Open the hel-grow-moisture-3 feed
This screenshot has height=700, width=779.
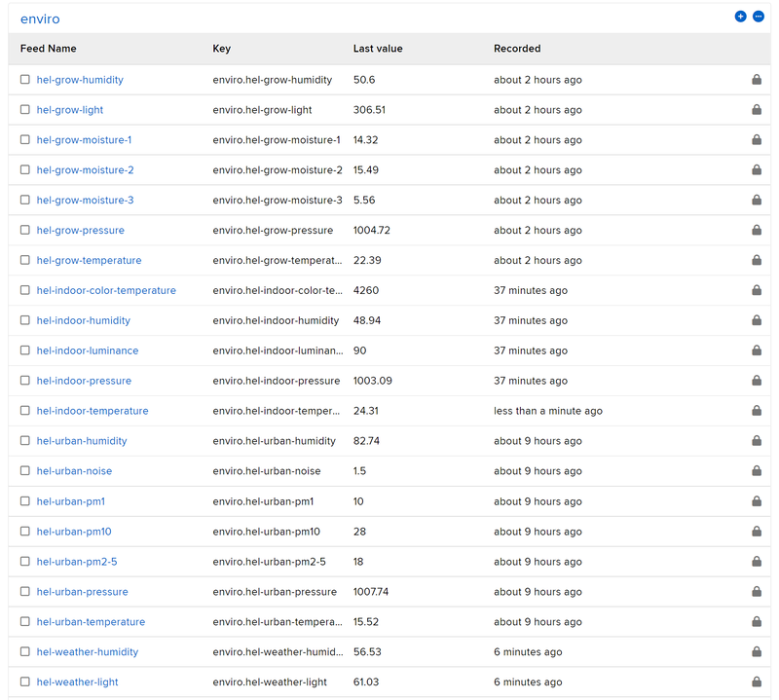click(x=85, y=201)
